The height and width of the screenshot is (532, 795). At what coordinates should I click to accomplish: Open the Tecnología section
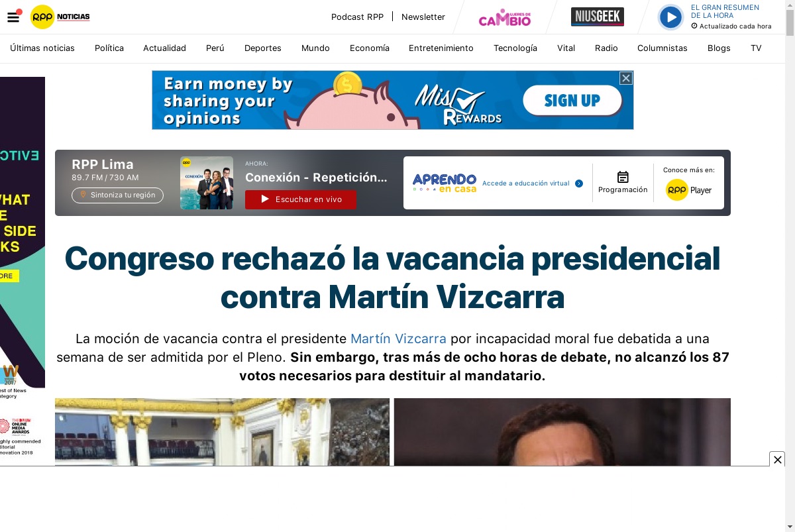[515, 48]
